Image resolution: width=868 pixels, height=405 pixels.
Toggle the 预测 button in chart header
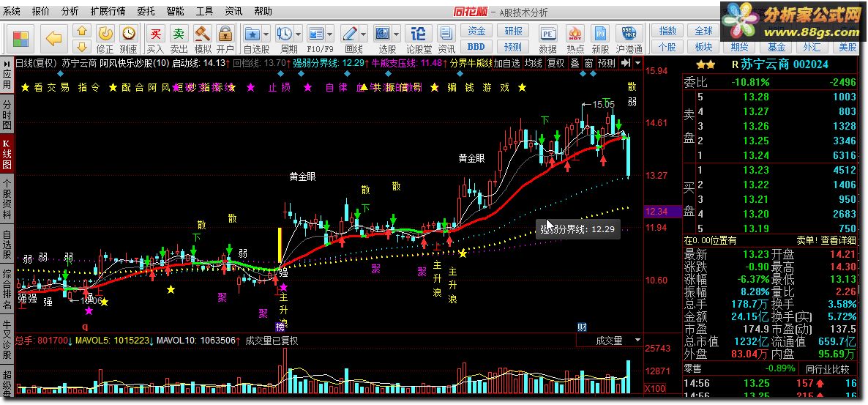607,63
